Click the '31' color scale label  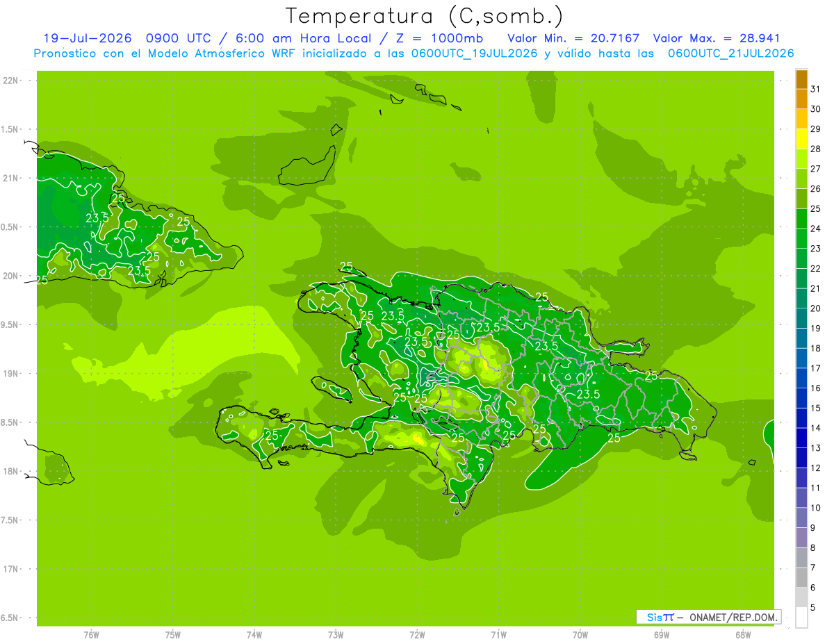coord(816,89)
